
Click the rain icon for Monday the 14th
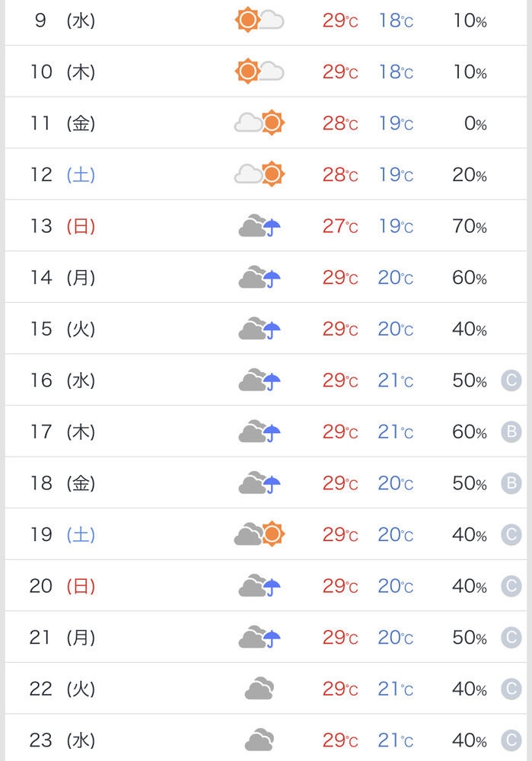point(260,277)
